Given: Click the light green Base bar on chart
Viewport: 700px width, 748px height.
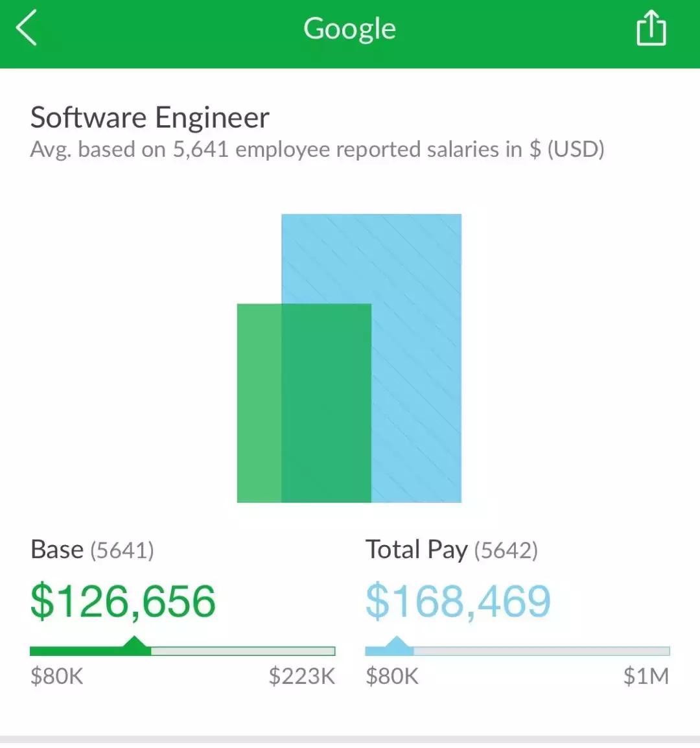Looking at the screenshot, I should pyautogui.click(x=259, y=403).
